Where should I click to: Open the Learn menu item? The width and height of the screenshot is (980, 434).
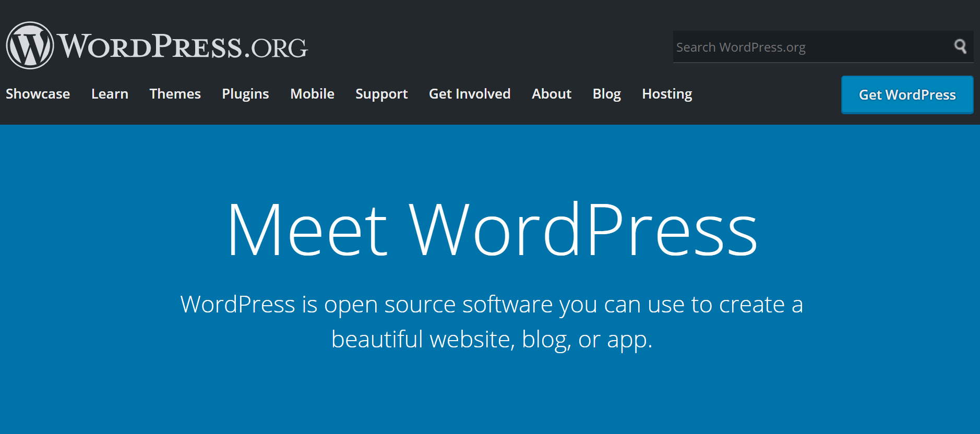pos(110,94)
